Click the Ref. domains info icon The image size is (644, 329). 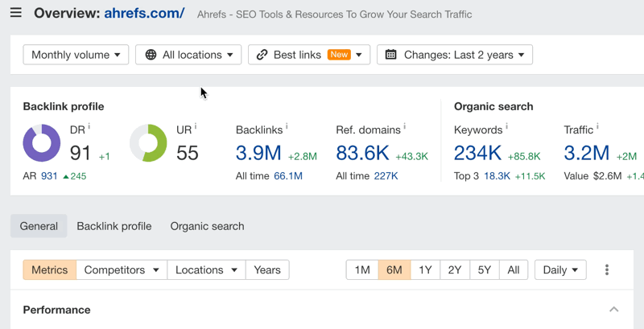click(405, 126)
